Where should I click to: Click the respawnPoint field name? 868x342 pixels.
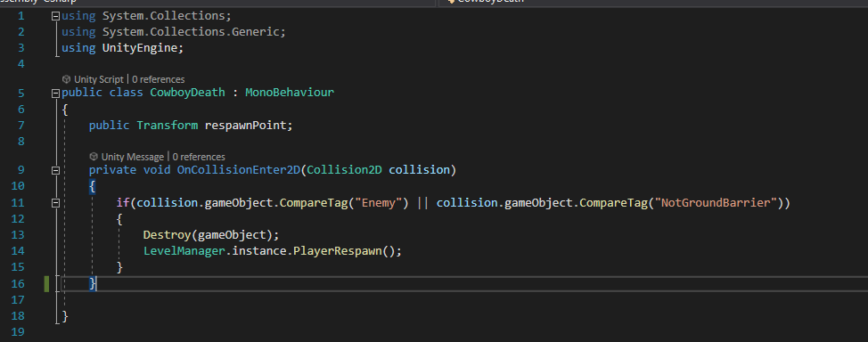point(246,125)
